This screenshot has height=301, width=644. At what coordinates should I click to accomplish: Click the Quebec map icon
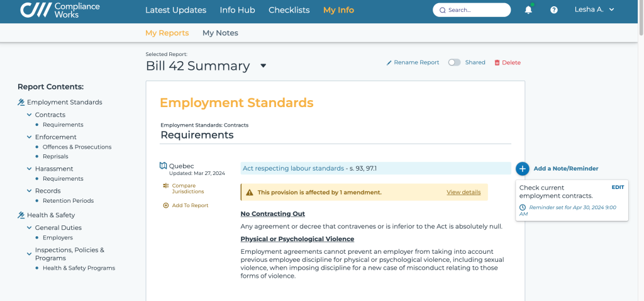tap(164, 166)
